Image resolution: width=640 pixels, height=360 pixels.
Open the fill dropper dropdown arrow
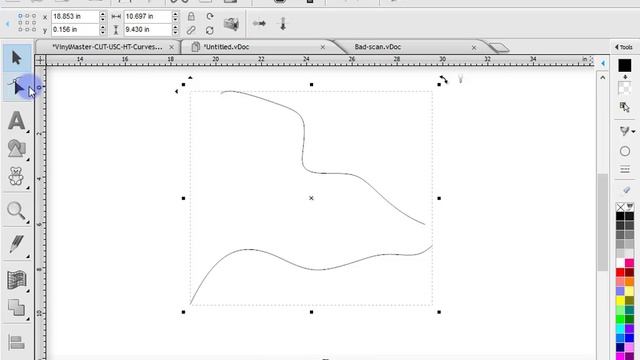click(633, 131)
